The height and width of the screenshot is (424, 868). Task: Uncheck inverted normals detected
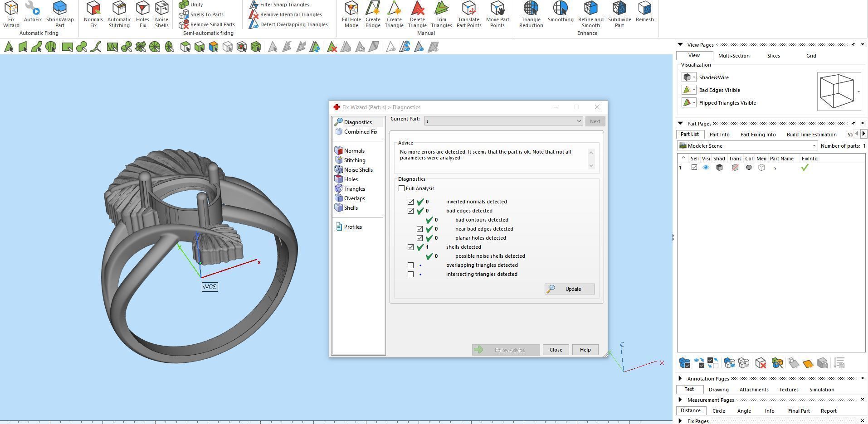pyautogui.click(x=411, y=202)
